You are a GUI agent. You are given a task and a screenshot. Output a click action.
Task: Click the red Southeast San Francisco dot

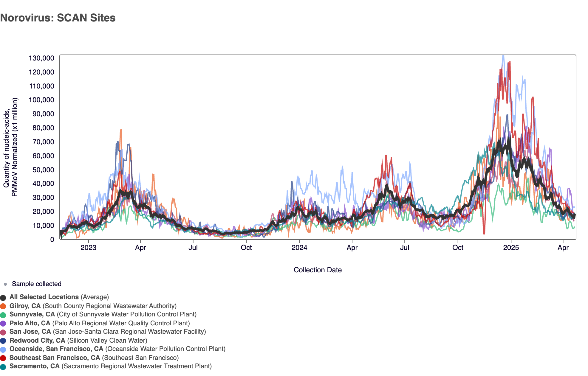[3, 358]
